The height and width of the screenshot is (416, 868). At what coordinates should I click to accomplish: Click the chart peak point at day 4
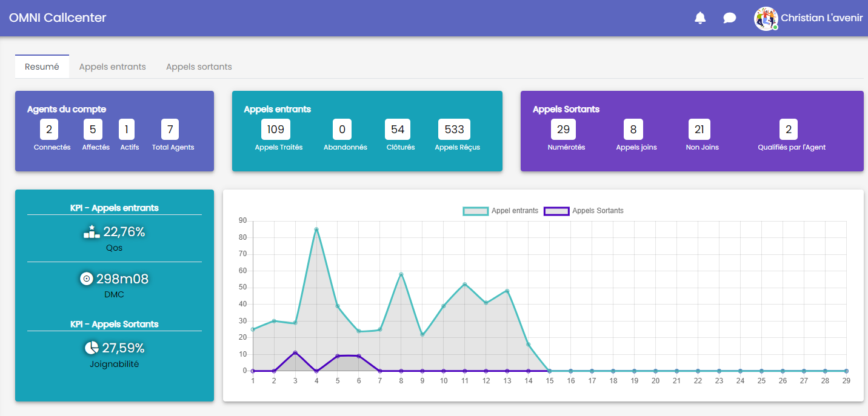(x=316, y=229)
